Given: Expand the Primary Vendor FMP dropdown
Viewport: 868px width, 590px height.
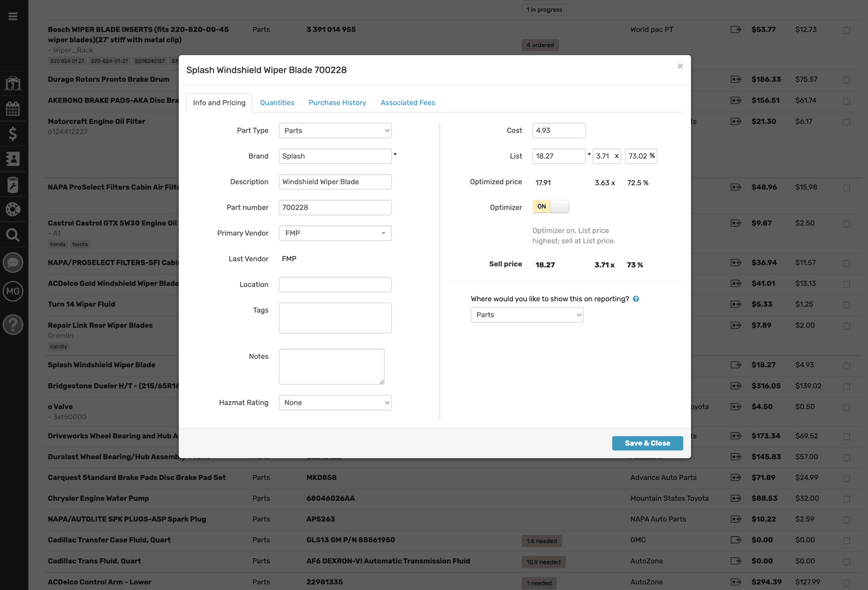Looking at the screenshot, I should [335, 233].
